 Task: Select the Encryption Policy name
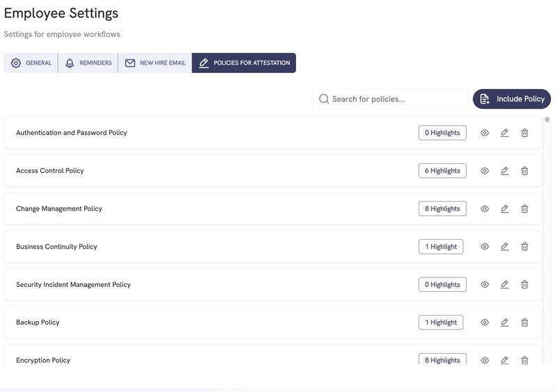[x=43, y=361]
